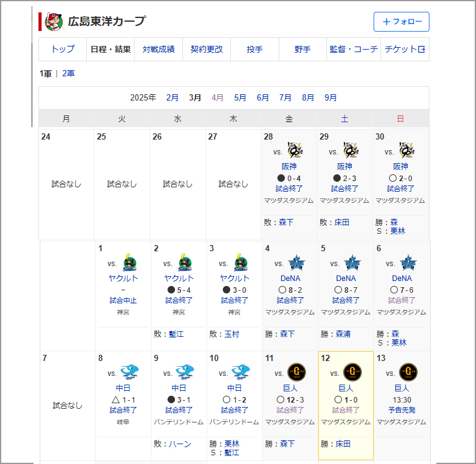Click Giants logo on April 13
Image resolution: width=476 pixels, height=464 pixels.
[x=408, y=372]
